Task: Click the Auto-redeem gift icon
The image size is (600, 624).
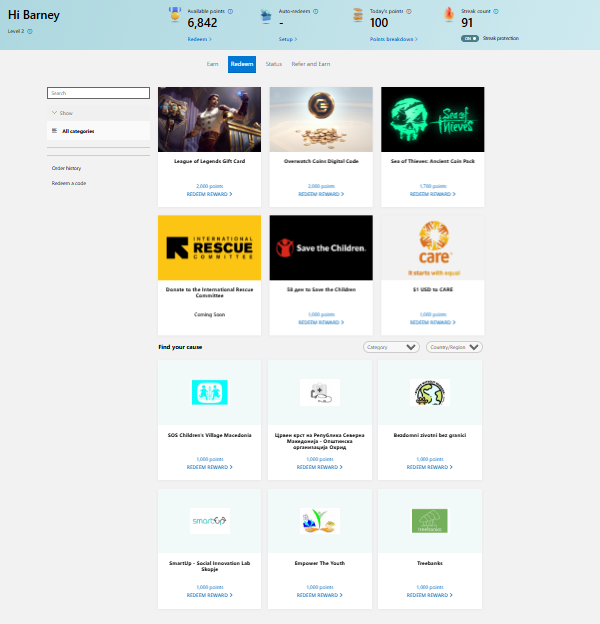Action: point(266,16)
